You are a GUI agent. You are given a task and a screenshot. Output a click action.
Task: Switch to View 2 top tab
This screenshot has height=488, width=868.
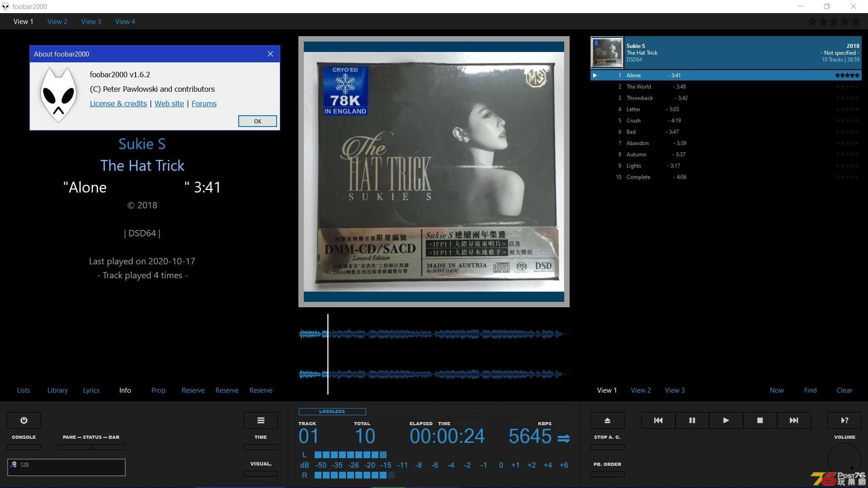pos(57,21)
